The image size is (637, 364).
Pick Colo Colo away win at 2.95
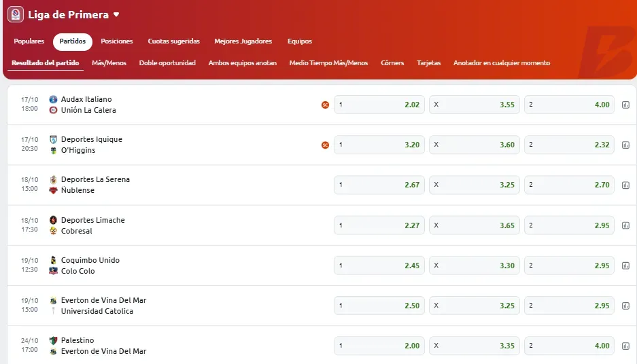tap(569, 266)
